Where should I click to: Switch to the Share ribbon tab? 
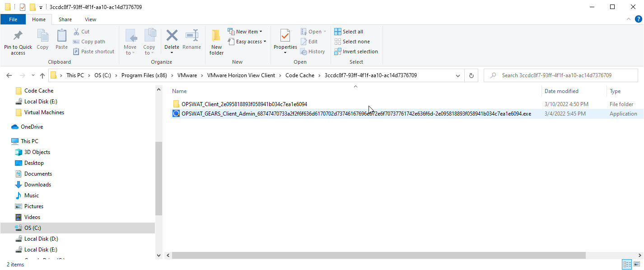point(65,19)
